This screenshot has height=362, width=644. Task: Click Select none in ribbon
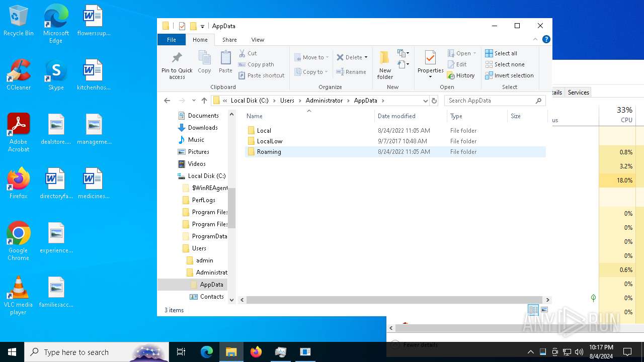(x=505, y=64)
